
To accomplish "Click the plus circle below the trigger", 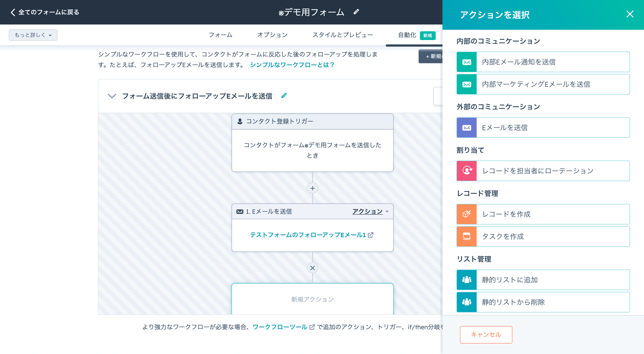I will (312, 188).
